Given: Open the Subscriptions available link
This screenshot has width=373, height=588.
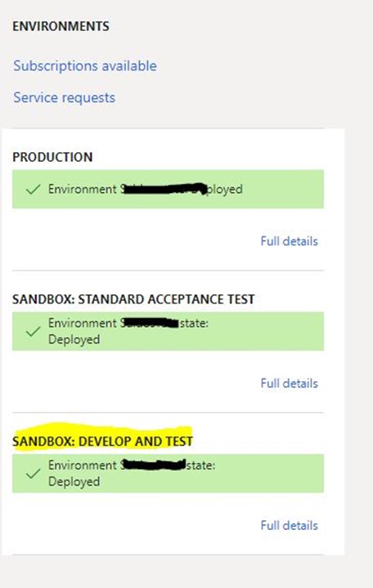Looking at the screenshot, I should (85, 66).
